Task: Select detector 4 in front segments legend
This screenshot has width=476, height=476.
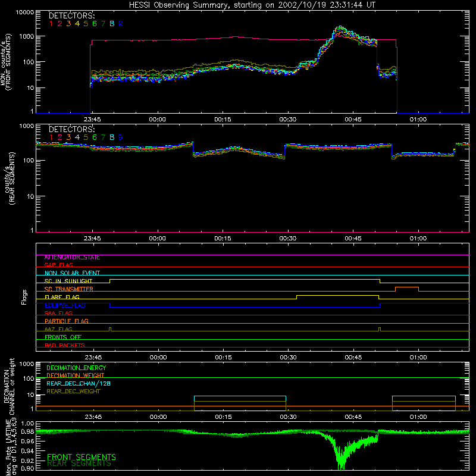Action: 77,24
